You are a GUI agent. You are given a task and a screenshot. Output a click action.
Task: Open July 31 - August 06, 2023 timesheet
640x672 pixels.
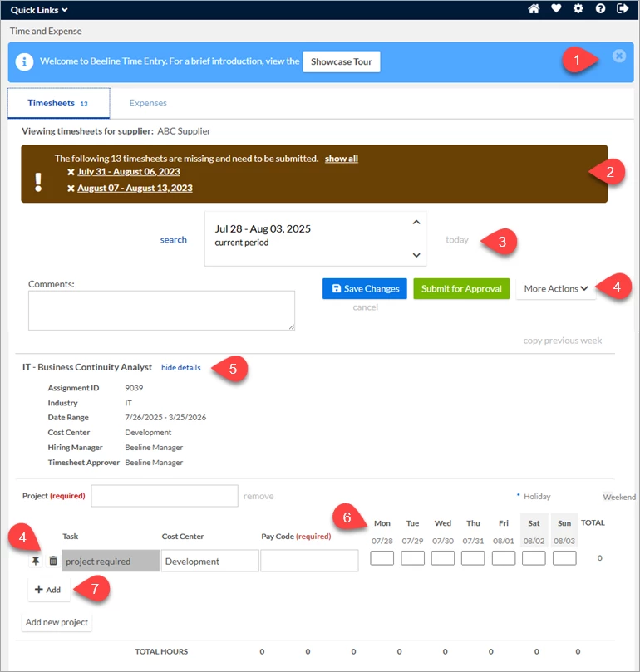click(x=129, y=172)
